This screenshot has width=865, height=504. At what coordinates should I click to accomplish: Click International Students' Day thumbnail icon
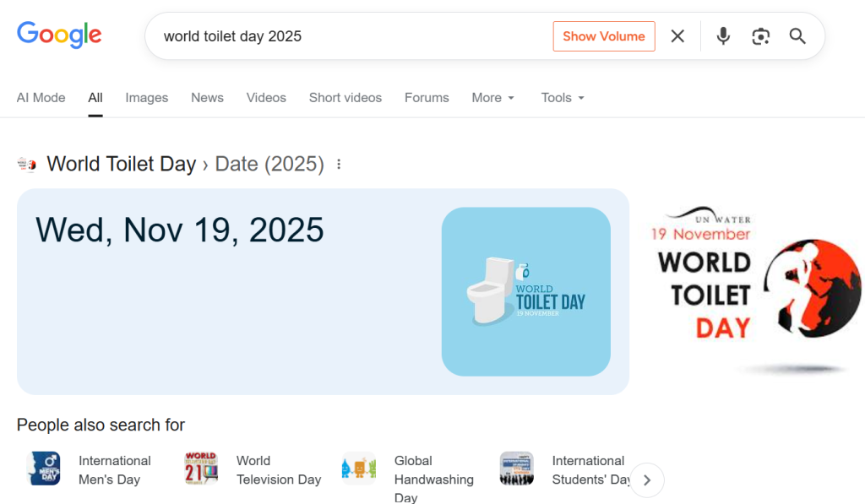[x=517, y=469]
